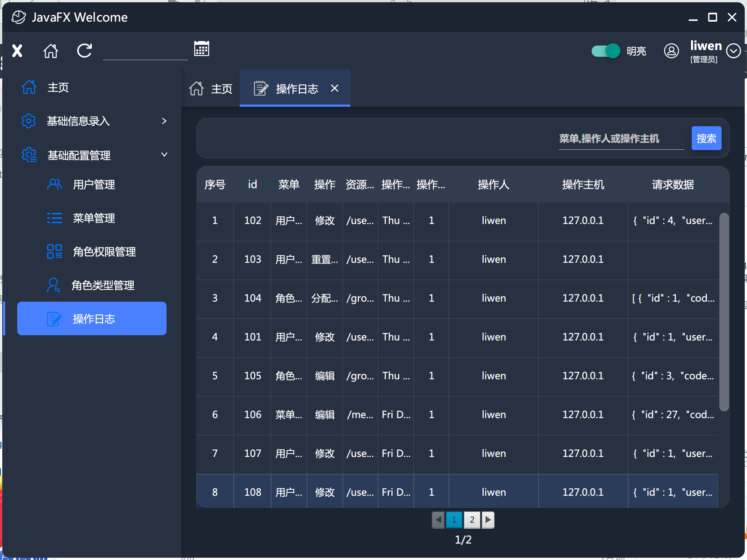Click the home icon in top toolbar
Screen dimensions: 747x560
[51, 51]
